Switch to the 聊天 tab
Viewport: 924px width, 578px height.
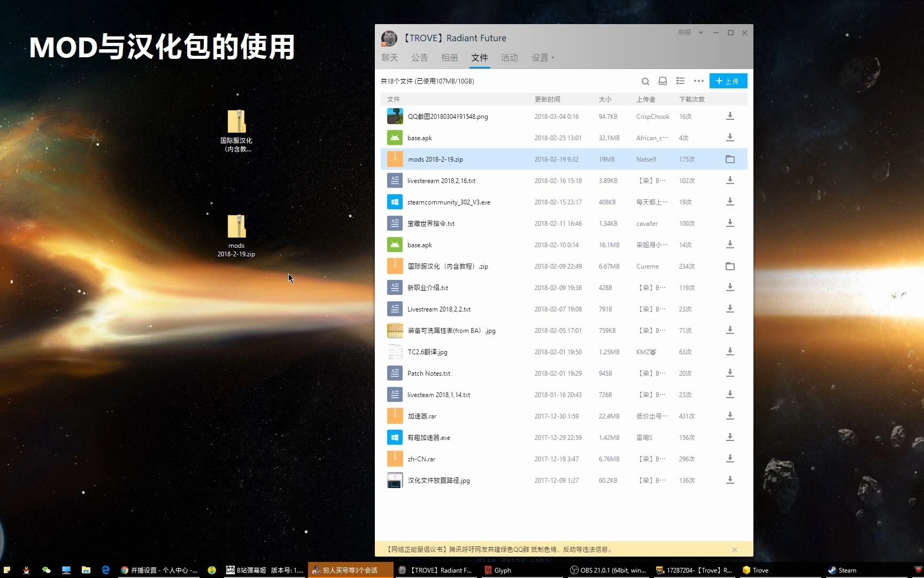click(x=390, y=58)
